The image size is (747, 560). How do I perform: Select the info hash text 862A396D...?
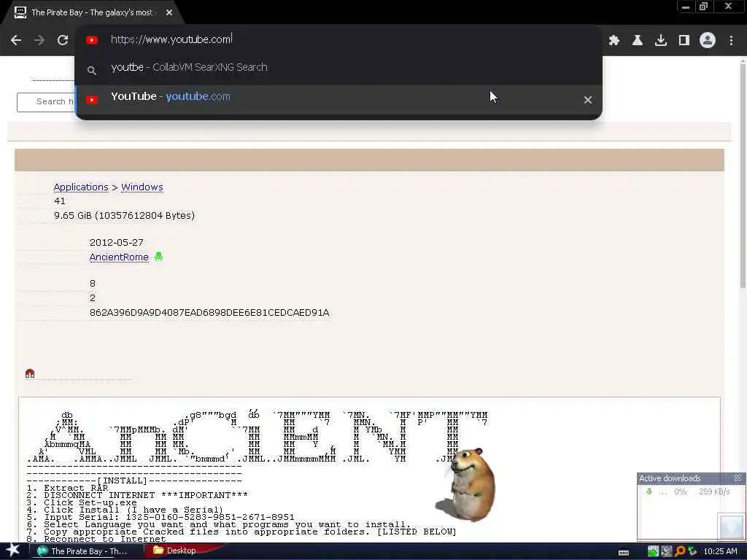tap(209, 313)
